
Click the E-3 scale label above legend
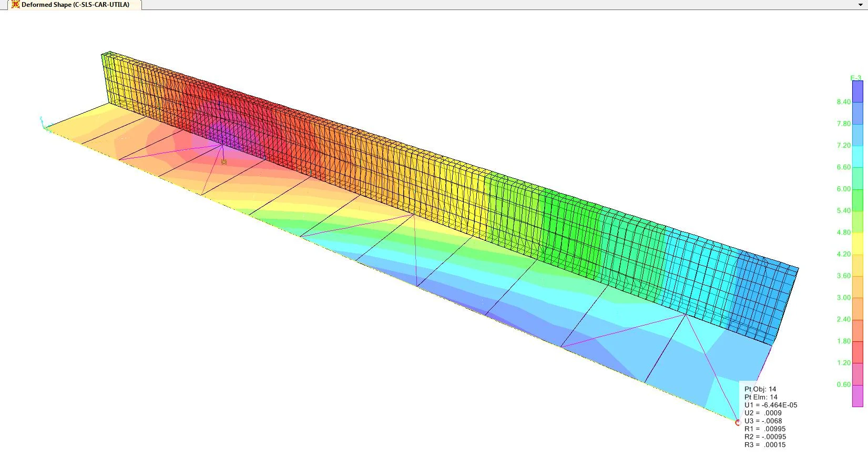pyautogui.click(x=856, y=78)
